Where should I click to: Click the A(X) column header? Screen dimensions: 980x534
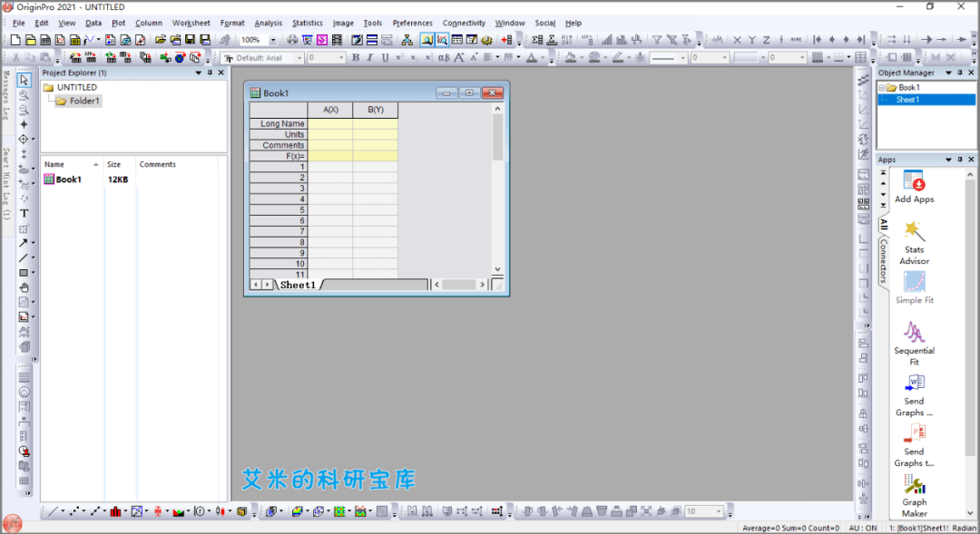click(330, 110)
